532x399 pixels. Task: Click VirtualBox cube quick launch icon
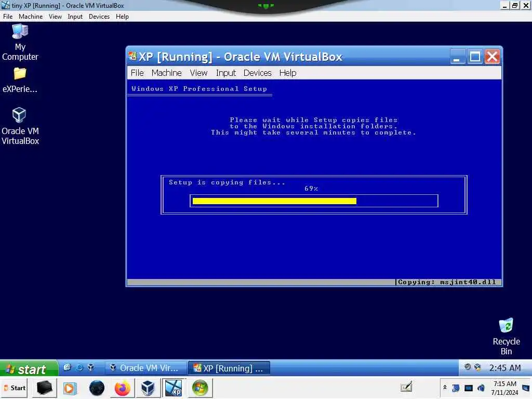point(90,367)
